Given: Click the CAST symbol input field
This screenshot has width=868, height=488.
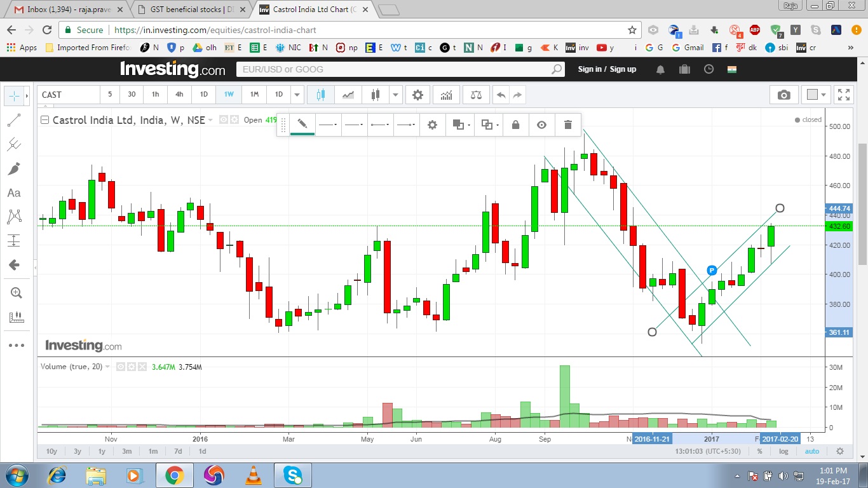Looking at the screenshot, I should coord(69,95).
